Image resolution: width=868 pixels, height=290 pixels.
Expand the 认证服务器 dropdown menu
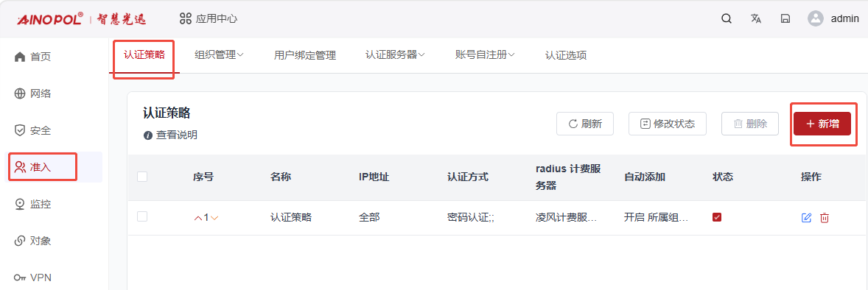click(395, 54)
